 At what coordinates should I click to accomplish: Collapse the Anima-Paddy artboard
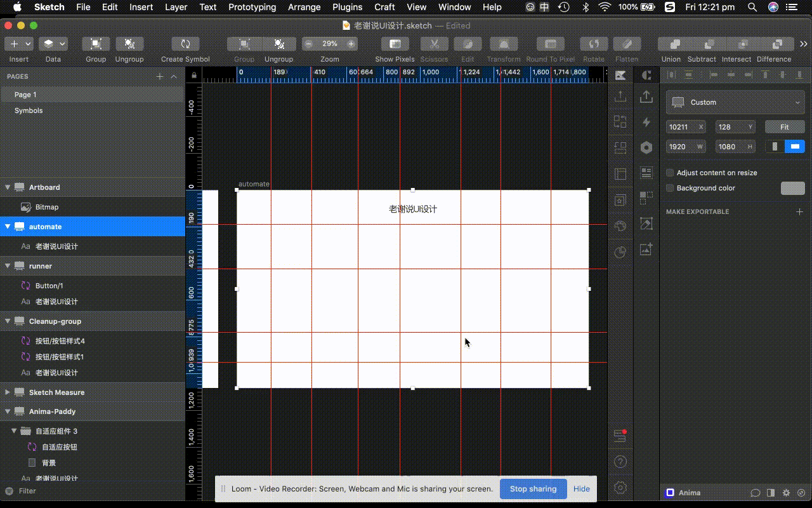point(8,411)
